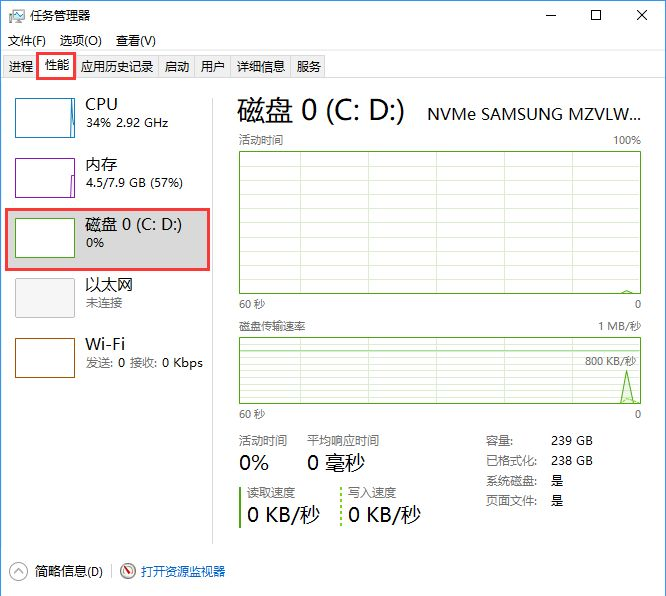Click the 简略信息(D) button text
The width and height of the screenshot is (666, 596).
click(x=68, y=571)
